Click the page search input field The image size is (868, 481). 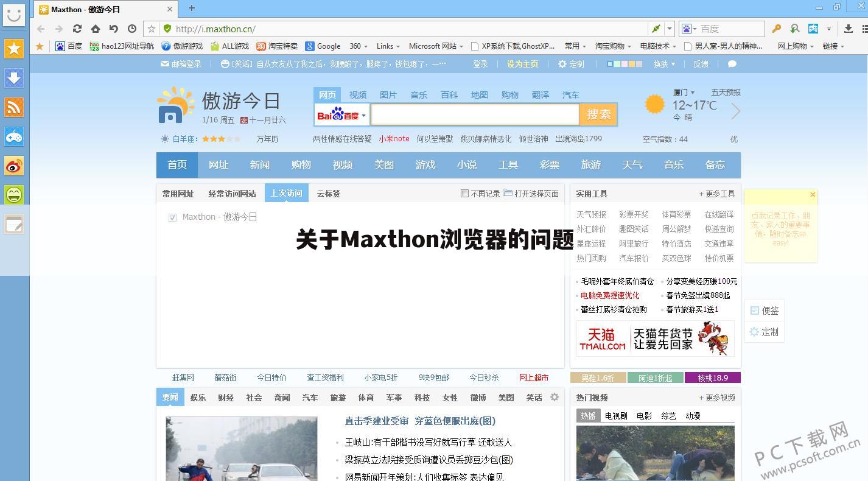[475, 114]
